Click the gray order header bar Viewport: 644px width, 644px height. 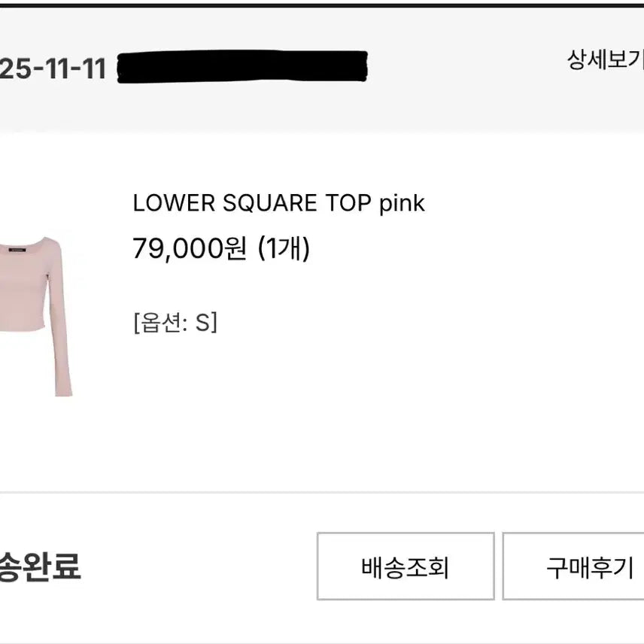pos(451,98)
